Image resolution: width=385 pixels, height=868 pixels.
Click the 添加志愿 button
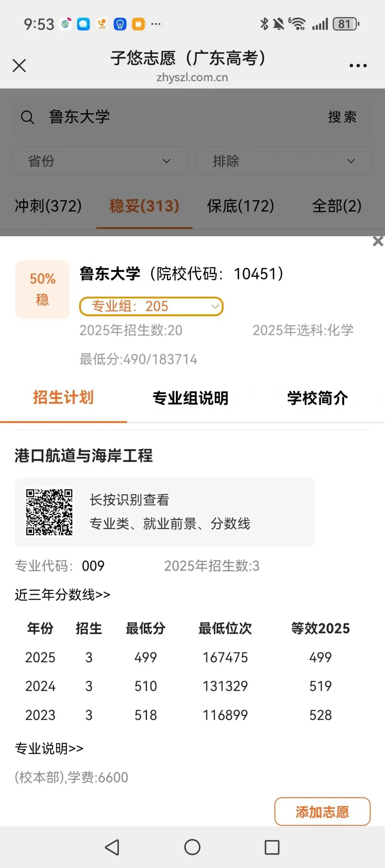coord(322,811)
